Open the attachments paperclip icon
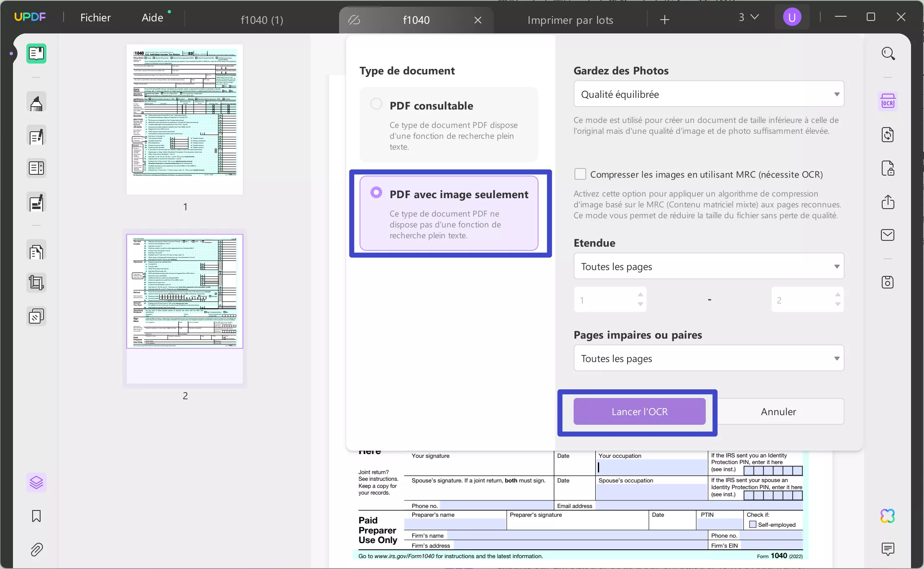Screen dimensions: 924x569 [36, 550]
